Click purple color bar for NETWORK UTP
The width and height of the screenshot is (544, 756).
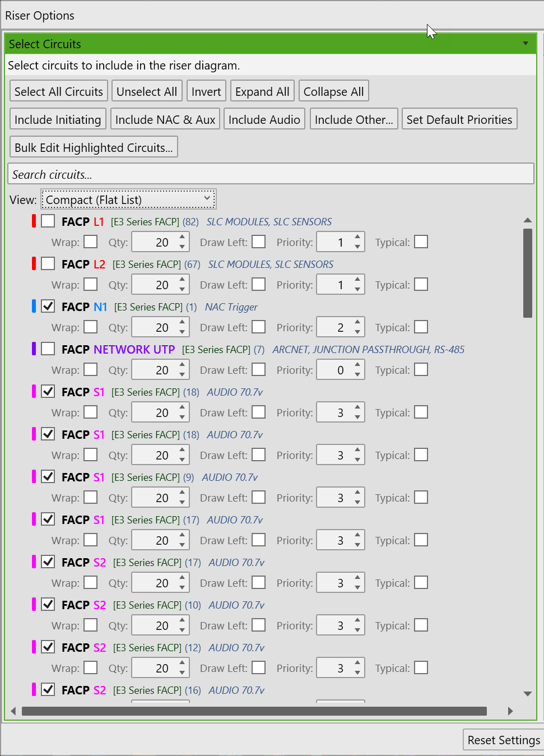point(34,349)
